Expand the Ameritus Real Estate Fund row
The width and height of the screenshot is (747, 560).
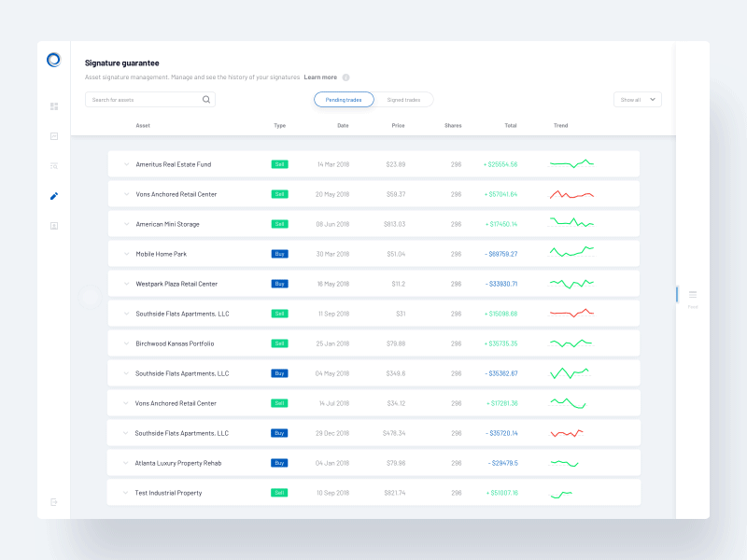coord(125,163)
